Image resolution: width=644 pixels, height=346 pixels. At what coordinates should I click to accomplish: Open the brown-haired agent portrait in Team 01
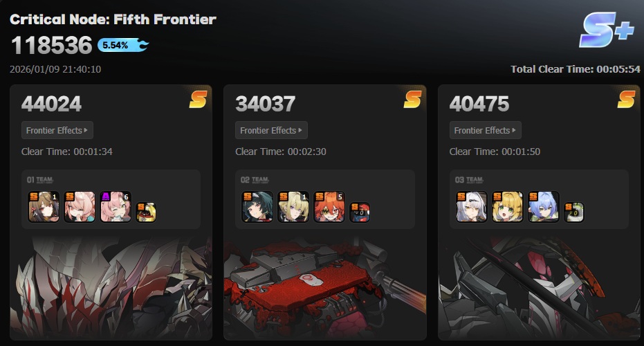[x=44, y=207]
